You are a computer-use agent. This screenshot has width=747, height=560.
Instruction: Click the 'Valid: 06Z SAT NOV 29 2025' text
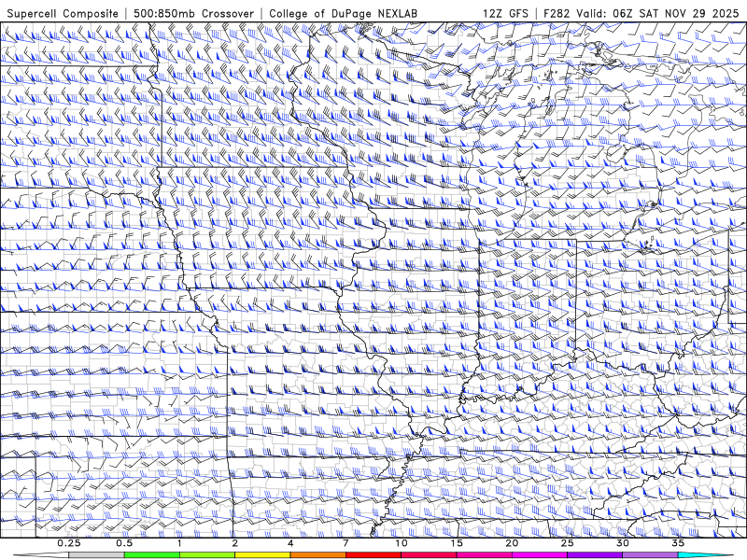click(657, 14)
